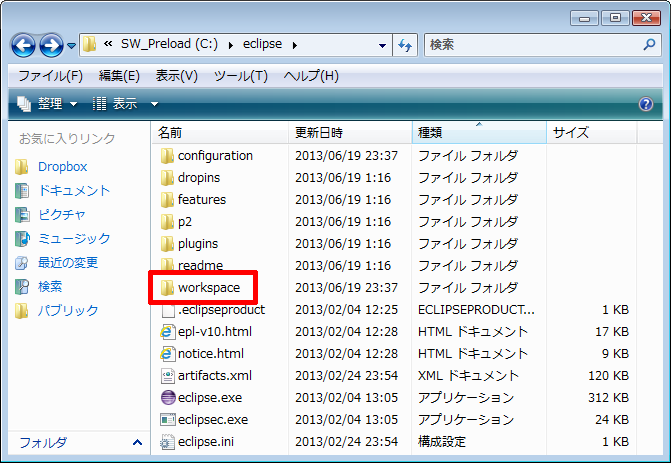Expand the 表示 views dropdown arrow

click(154, 104)
